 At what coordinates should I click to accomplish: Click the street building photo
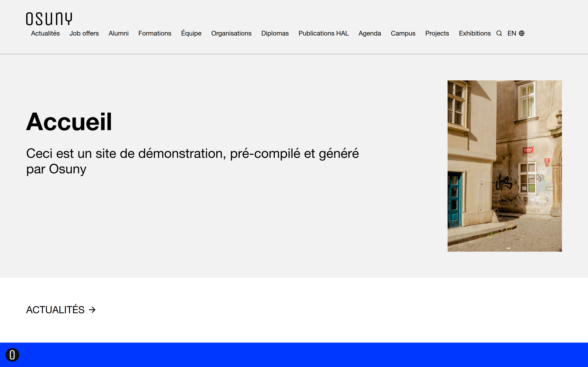pyautogui.click(x=504, y=166)
